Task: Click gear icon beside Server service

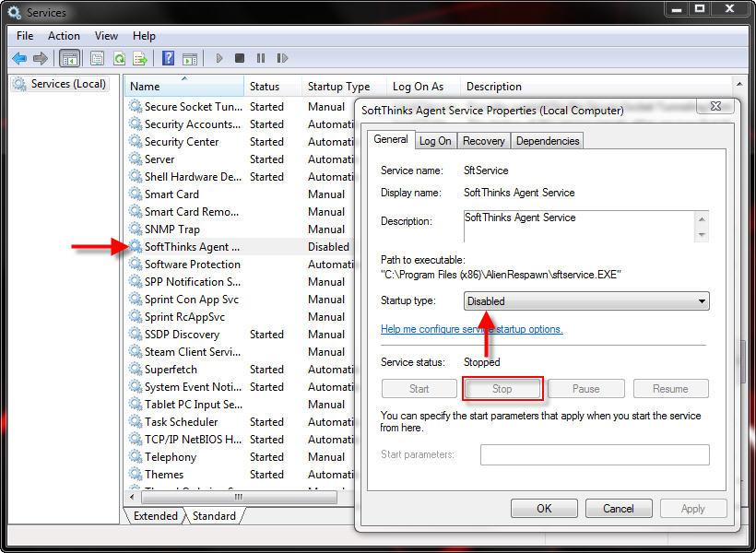Action: [135, 159]
